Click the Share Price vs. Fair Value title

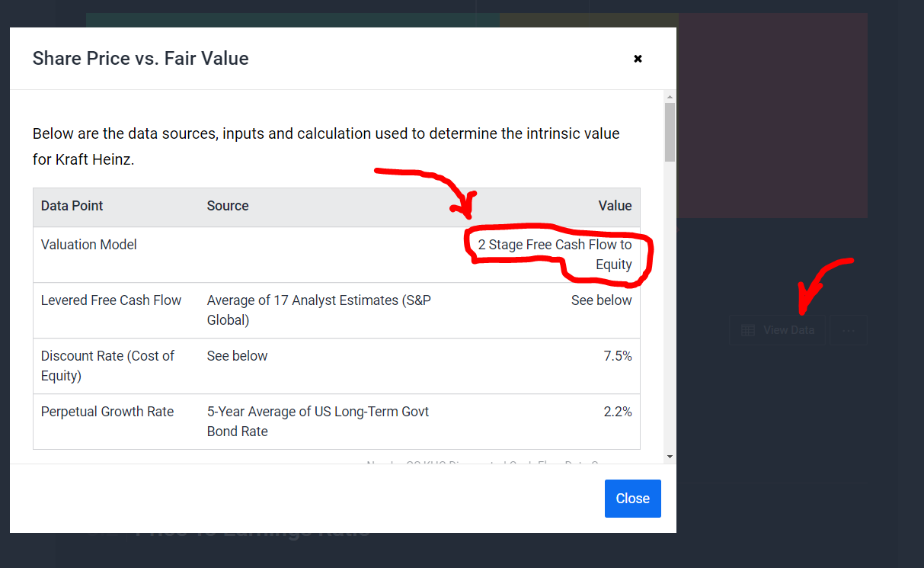point(141,59)
